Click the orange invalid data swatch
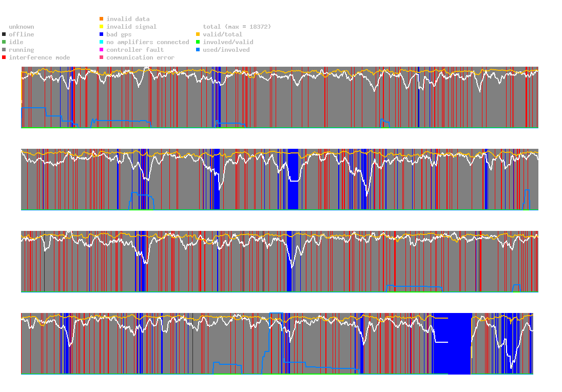The height and width of the screenshot is (392, 562). click(x=102, y=19)
